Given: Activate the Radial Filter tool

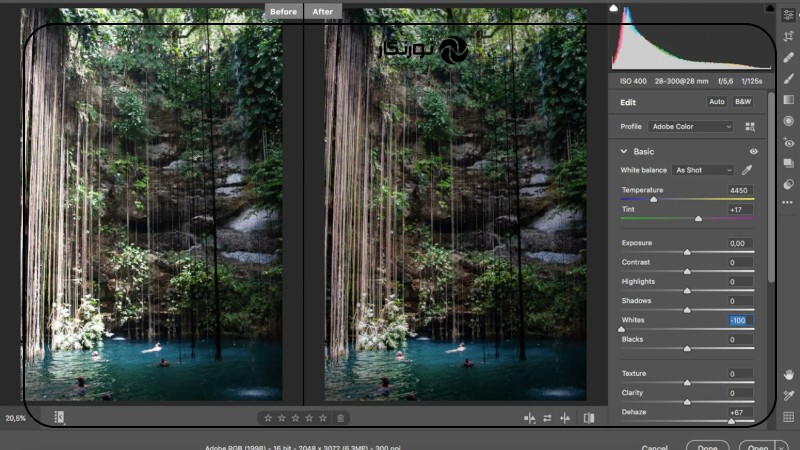Looking at the screenshot, I should click(x=788, y=120).
